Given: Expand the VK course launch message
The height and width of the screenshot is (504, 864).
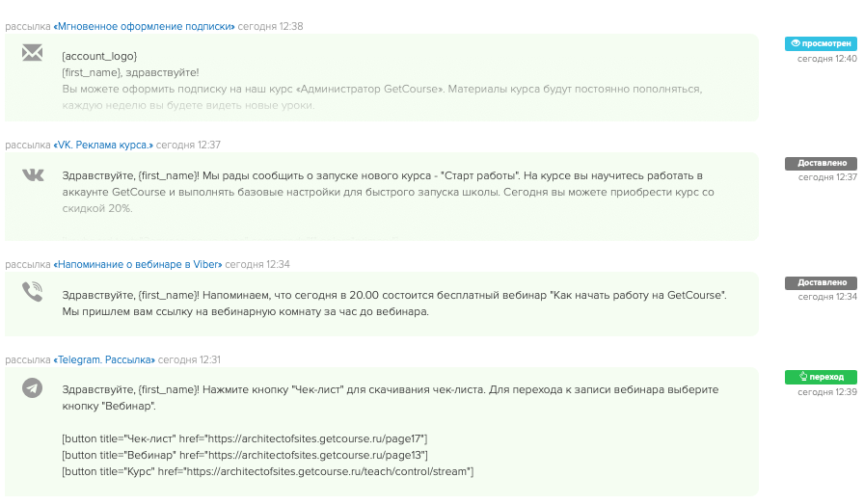Looking at the screenshot, I should [383, 192].
